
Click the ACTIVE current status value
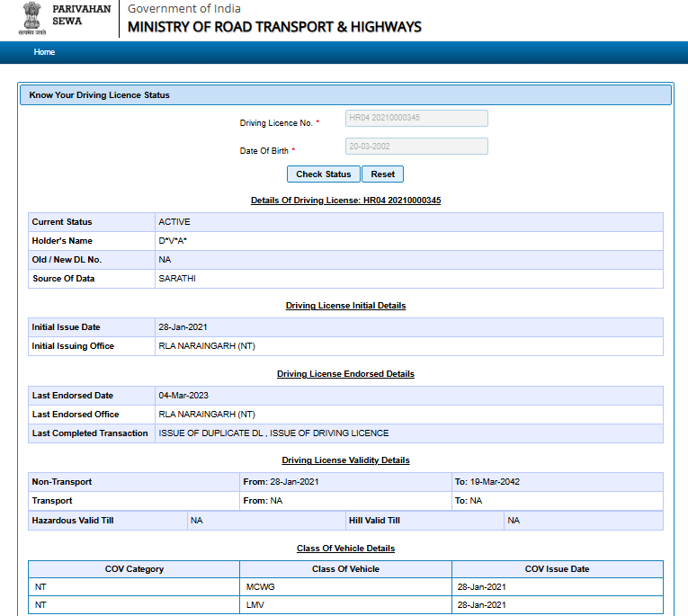click(x=174, y=222)
